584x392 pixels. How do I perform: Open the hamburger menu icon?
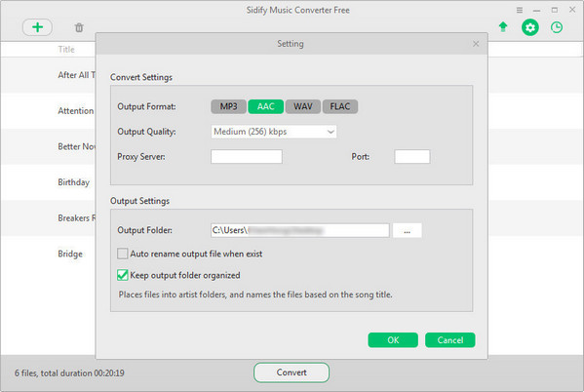520,11
